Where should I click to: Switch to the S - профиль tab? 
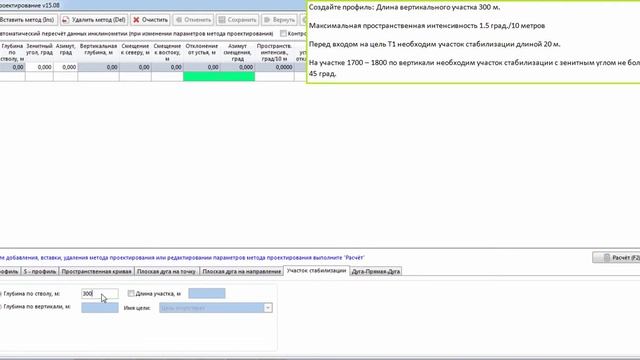tap(40, 271)
